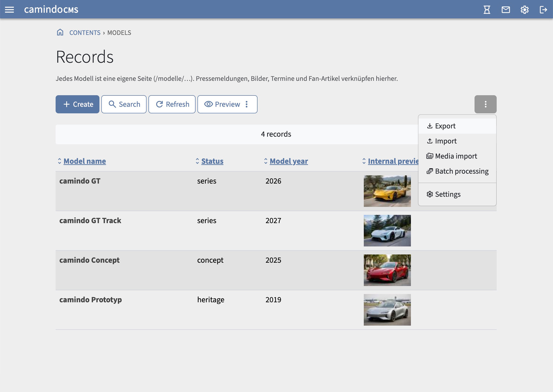Click the yellow camindo GT thumbnail
The height and width of the screenshot is (392, 553).
tap(387, 191)
